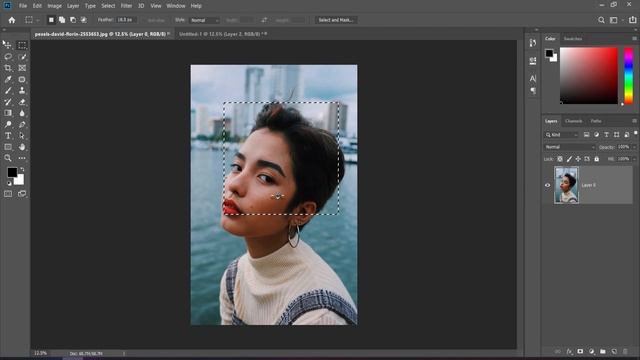Select the Rectangular Marquee tool
The height and width of the screenshot is (360, 640).
click(x=22, y=45)
